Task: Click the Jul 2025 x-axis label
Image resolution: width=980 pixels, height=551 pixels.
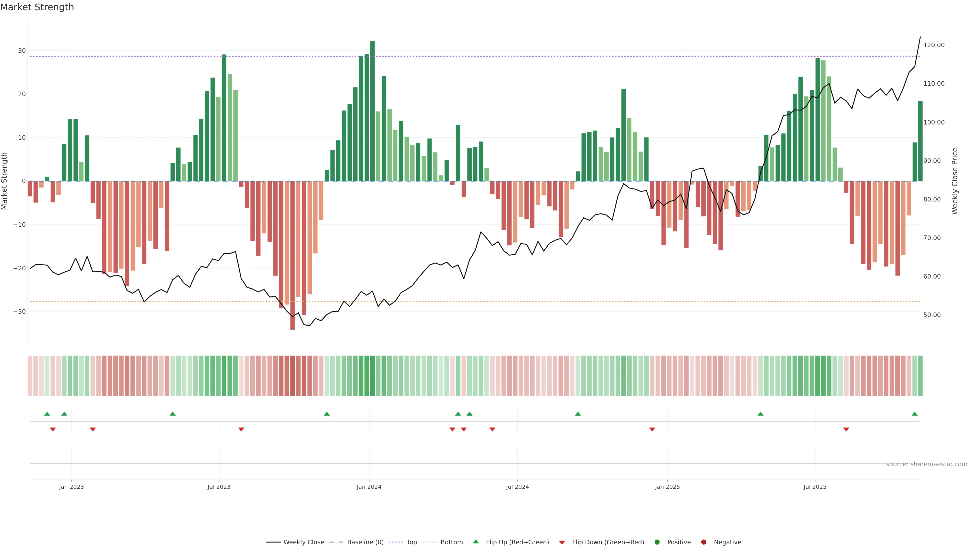Action: click(815, 487)
